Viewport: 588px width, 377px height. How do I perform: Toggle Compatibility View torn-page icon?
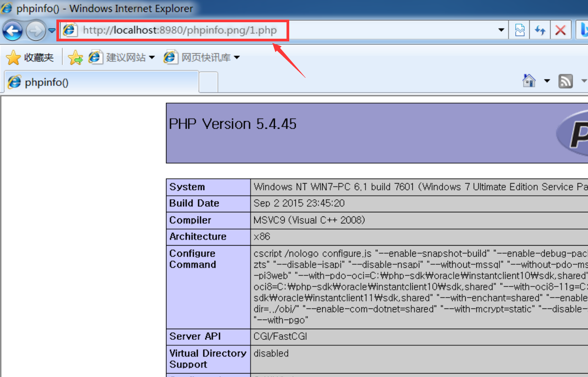coord(520,30)
